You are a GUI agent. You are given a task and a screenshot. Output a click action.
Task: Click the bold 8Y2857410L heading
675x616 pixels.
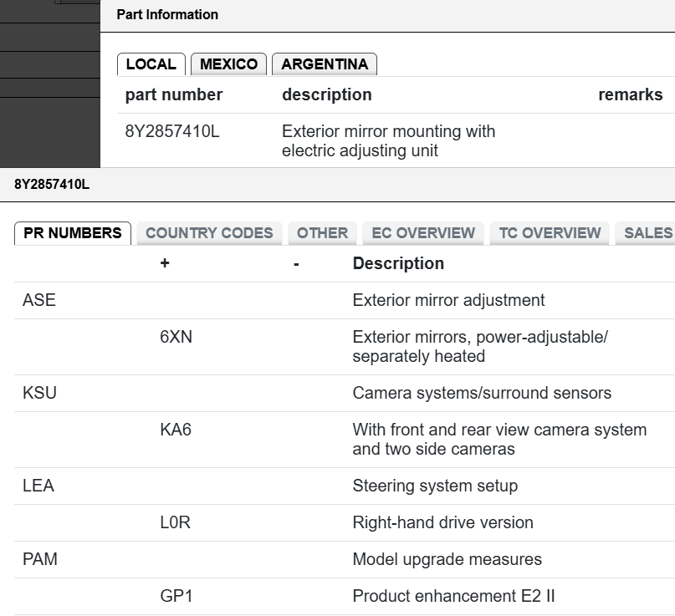click(x=52, y=185)
